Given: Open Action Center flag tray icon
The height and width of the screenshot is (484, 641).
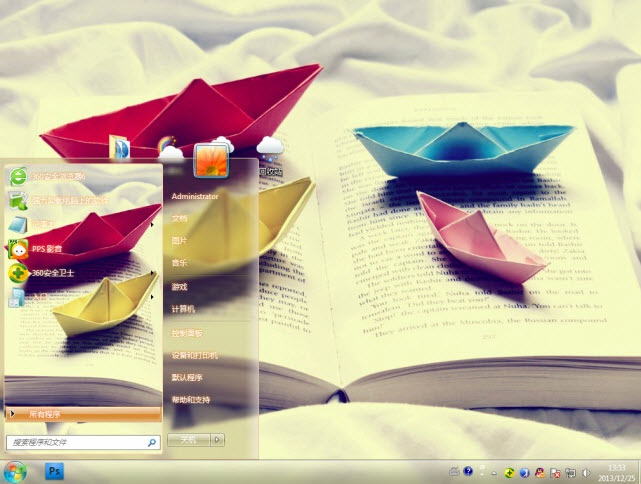Looking at the screenshot, I should [555, 473].
